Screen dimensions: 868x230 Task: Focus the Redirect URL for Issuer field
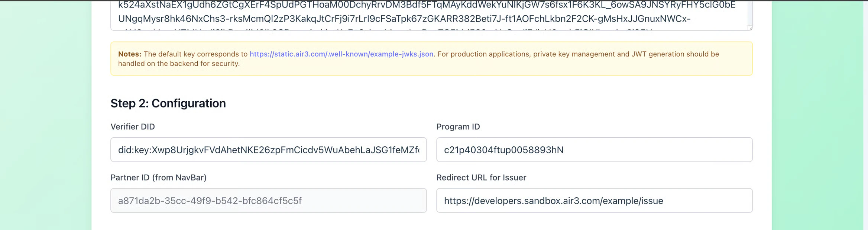(594, 201)
